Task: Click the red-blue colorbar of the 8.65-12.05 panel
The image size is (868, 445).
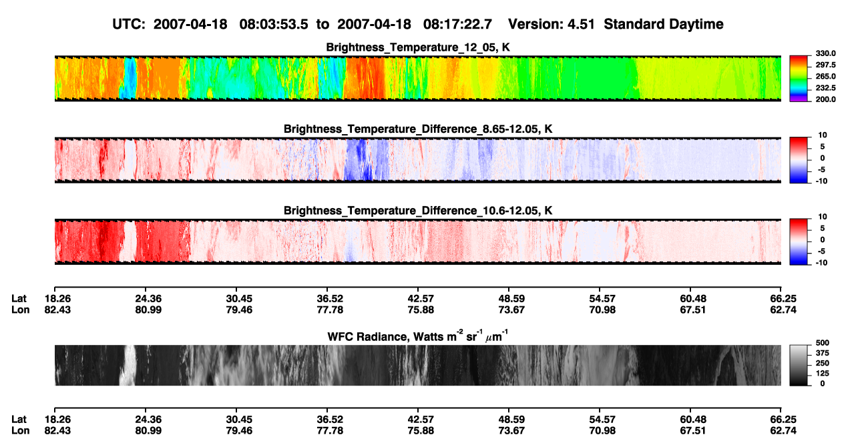Action: coord(799,160)
